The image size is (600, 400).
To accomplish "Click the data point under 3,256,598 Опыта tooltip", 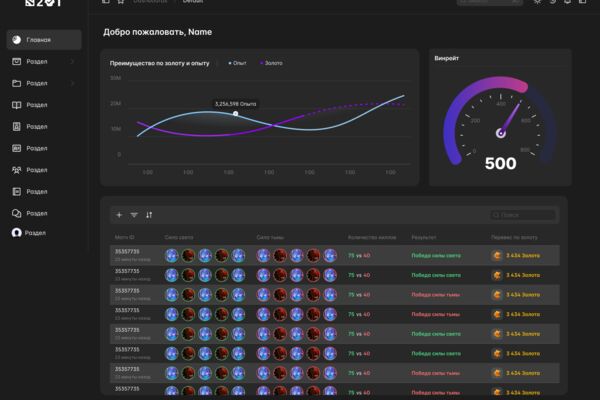I will point(236,114).
